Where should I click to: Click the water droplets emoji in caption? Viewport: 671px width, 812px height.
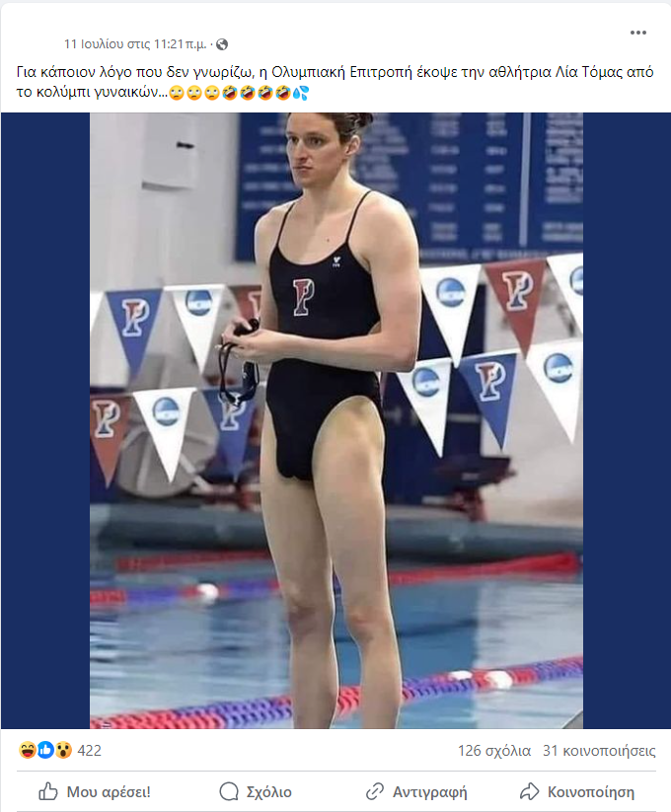coord(301,93)
